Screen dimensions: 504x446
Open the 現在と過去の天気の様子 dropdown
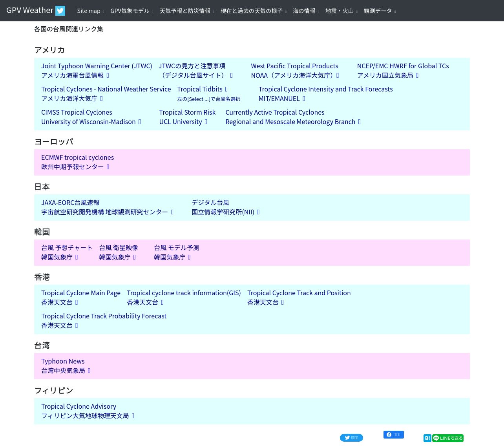(254, 11)
